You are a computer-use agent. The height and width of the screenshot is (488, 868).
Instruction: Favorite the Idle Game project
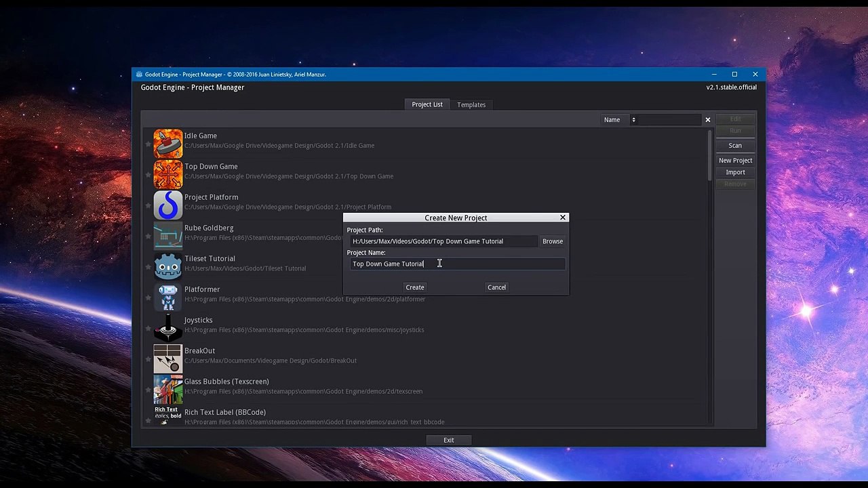click(x=148, y=144)
